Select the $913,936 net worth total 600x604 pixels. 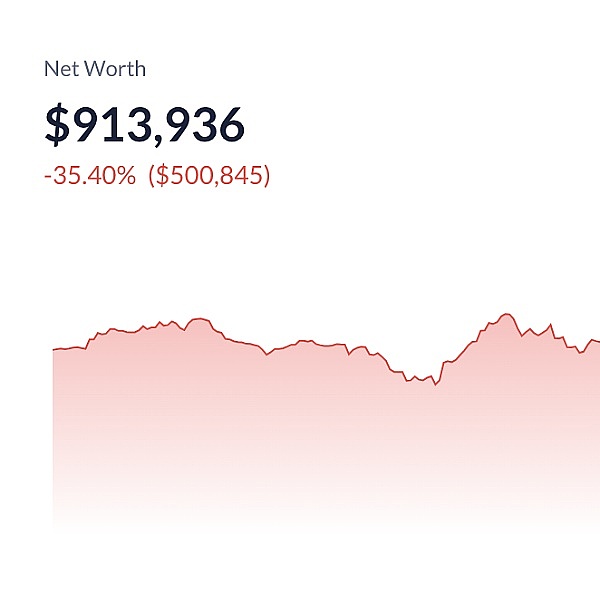tap(144, 125)
